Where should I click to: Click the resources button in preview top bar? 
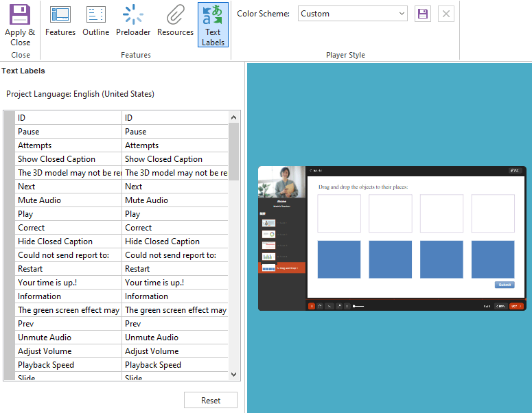(x=514, y=171)
